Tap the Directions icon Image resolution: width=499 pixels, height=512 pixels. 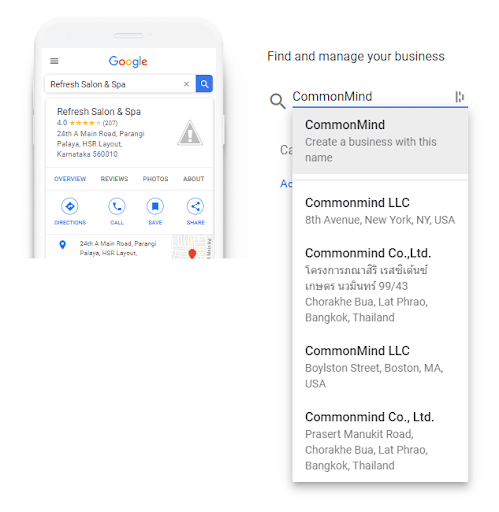[70, 206]
